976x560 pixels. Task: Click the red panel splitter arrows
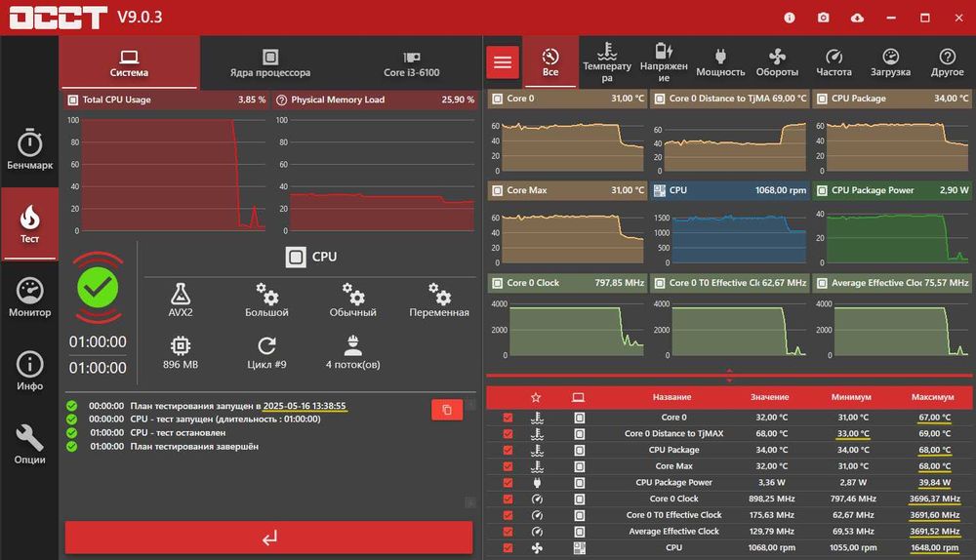729,376
